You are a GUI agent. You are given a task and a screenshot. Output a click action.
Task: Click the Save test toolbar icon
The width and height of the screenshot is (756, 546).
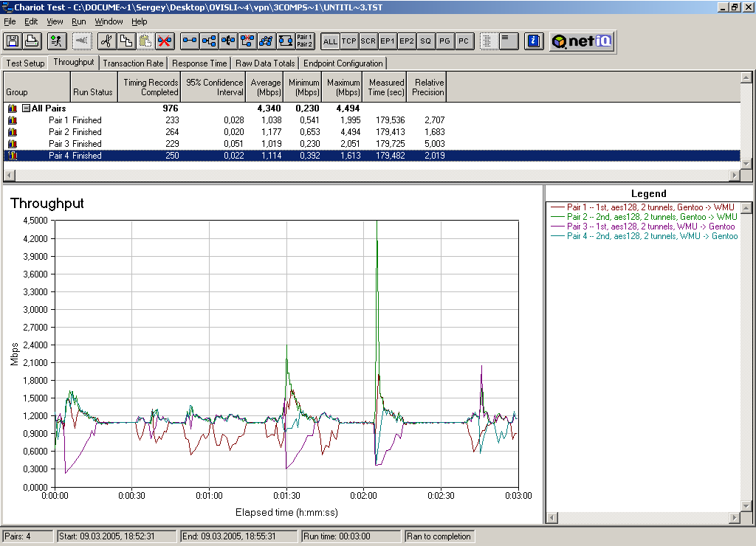pos(13,41)
